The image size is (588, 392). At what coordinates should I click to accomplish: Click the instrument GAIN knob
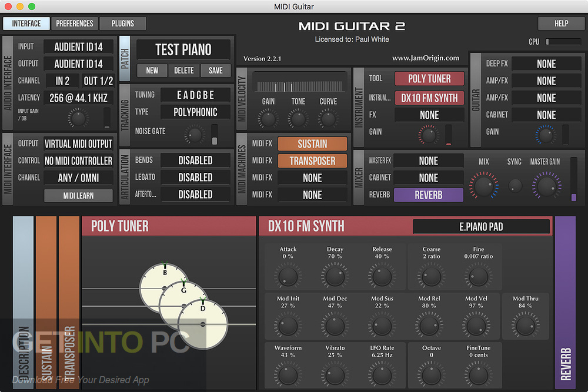[x=429, y=135]
